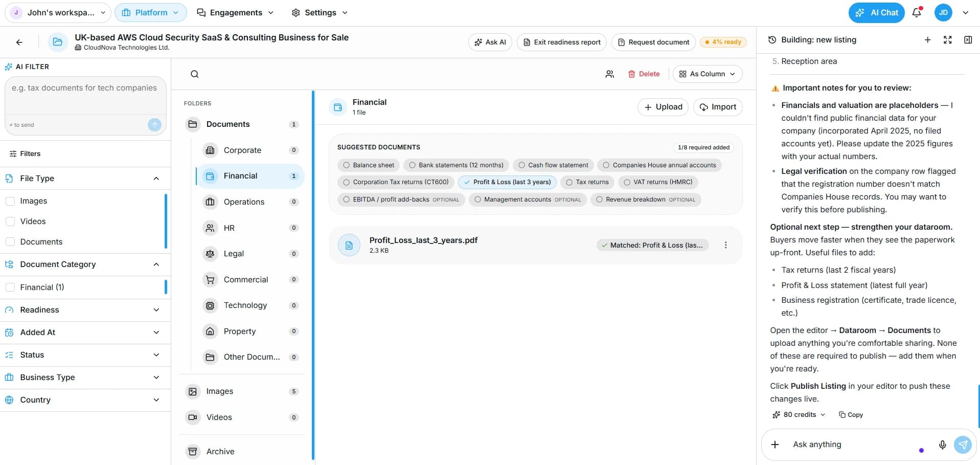The width and height of the screenshot is (980, 465).
Task: Collapse the File Type filter section
Action: click(x=156, y=179)
